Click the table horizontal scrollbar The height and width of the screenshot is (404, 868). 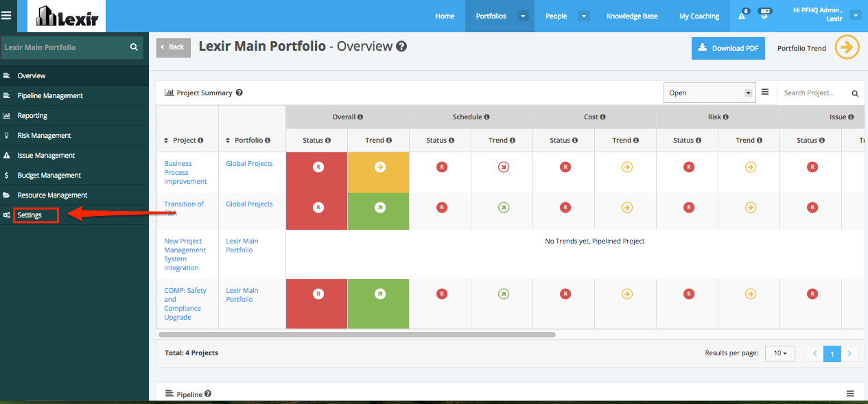pos(357,335)
